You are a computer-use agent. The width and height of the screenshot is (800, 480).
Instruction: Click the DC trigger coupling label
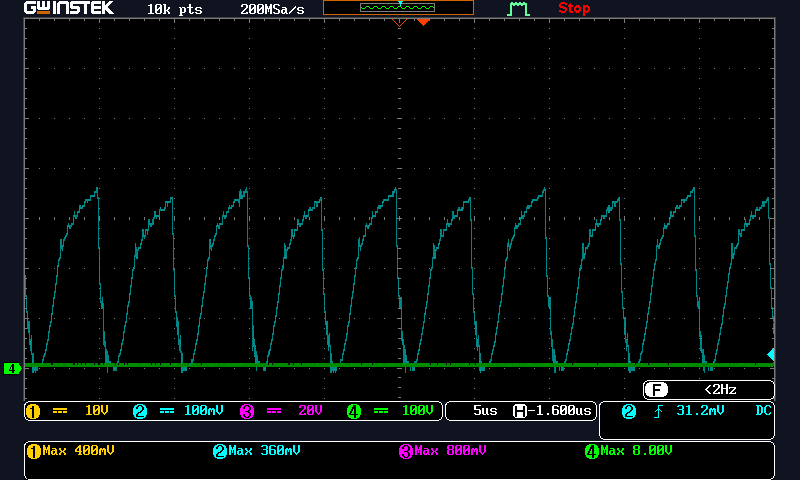763,410
